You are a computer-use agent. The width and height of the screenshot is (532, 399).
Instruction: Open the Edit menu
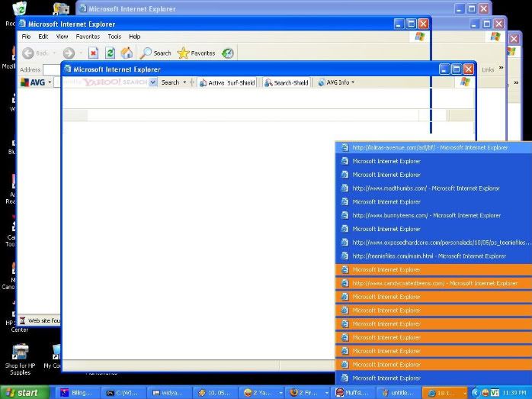[43, 37]
